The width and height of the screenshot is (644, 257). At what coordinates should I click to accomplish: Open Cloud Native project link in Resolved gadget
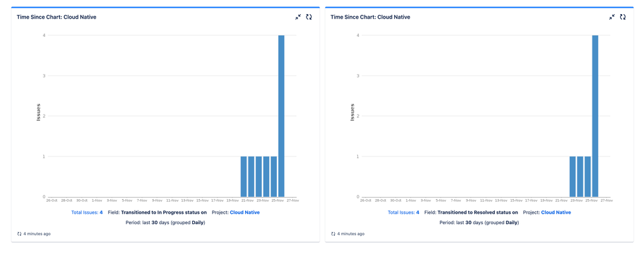[556, 213]
